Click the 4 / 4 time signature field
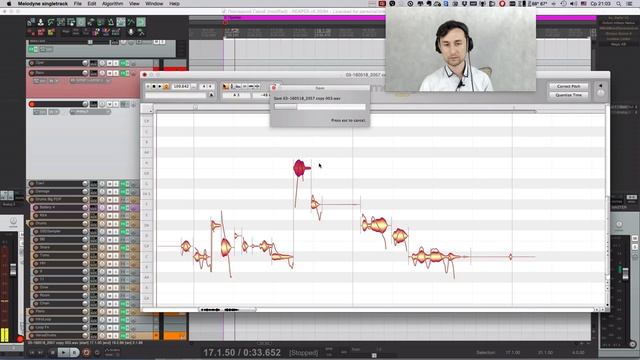The height and width of the screenshot is (360, 640). 207,87
